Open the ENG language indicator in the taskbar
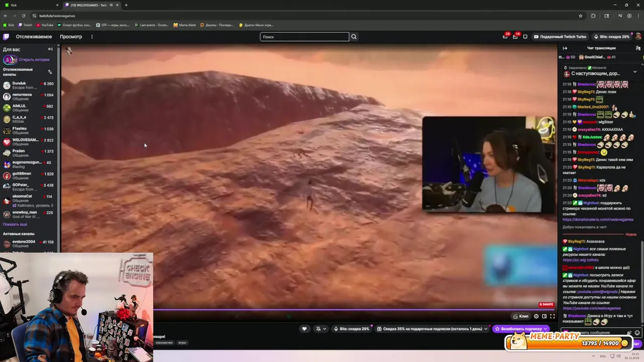Image resolution: width=644 pixels, height=362 pixels. [x=603, y=356]
